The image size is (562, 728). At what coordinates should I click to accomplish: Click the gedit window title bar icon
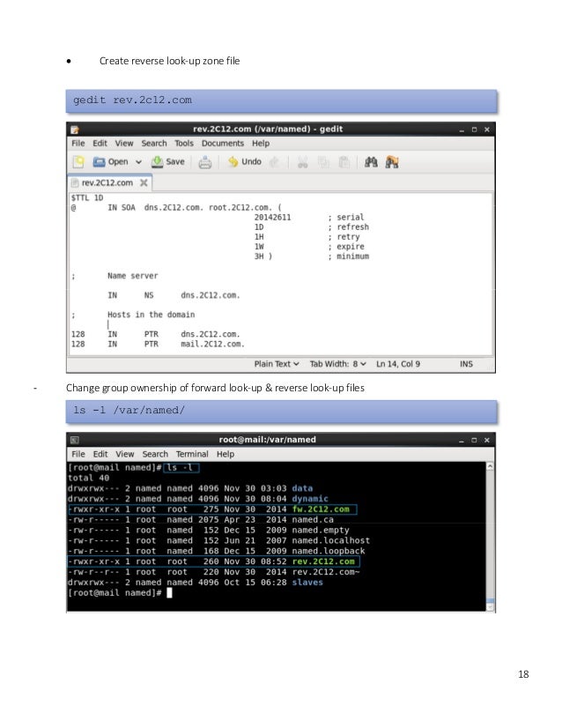coord(75,130)
